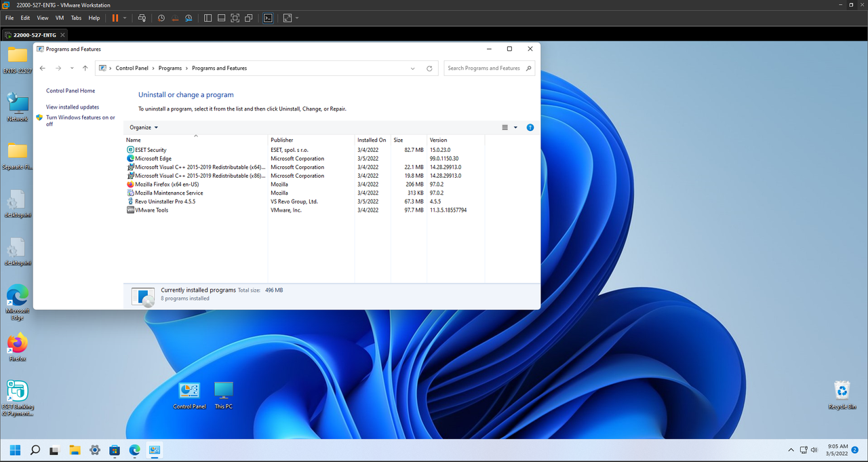Suspend the VM with the orange pause button
The height and width of the screenshot is (462, 868).
[115, 18]
